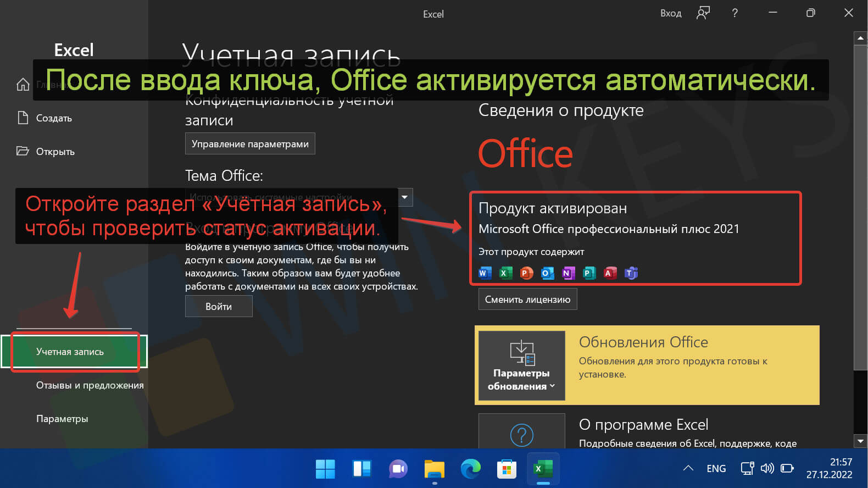Click the PowerPoint icon in product list

526,273
